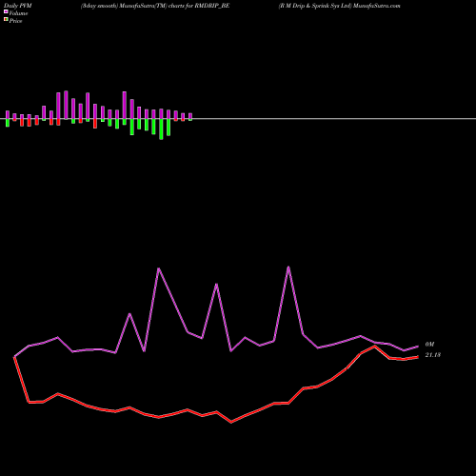This screenshot has height=476, width=476.
Task: Click the 'Daily PVM' title text
Action: click(x=18, y=6)
